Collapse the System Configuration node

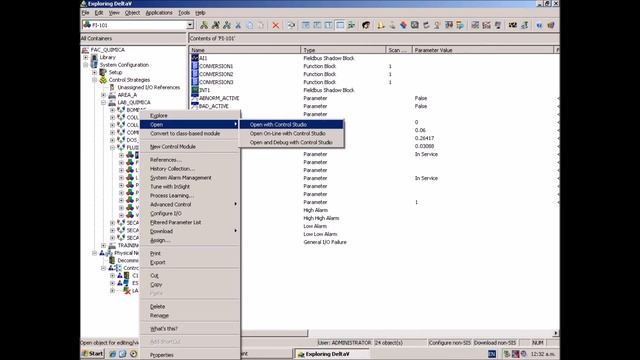click(86, 65)
